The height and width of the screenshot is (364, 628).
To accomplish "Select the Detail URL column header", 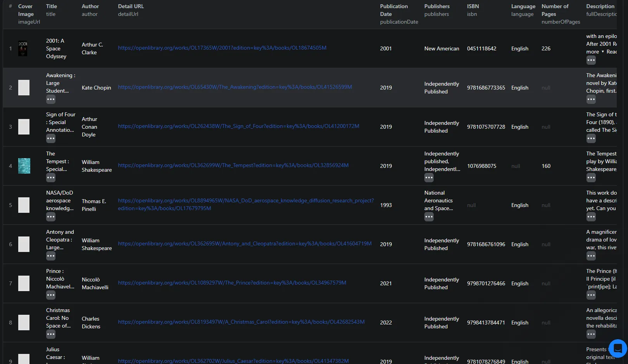I will pos(131,6).
